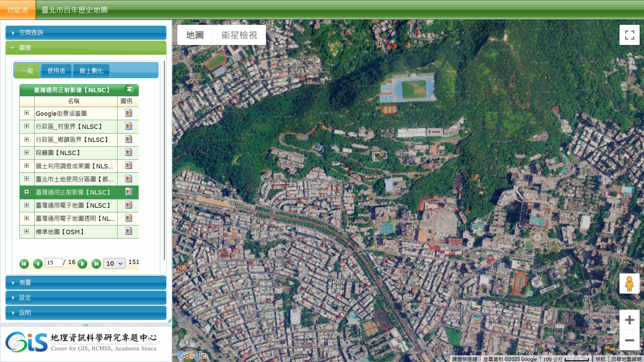This screenshot has height=362, width=644.
Task: Select the Google街景涵蓋圖 layer name
Action: [x=61, y=113]
